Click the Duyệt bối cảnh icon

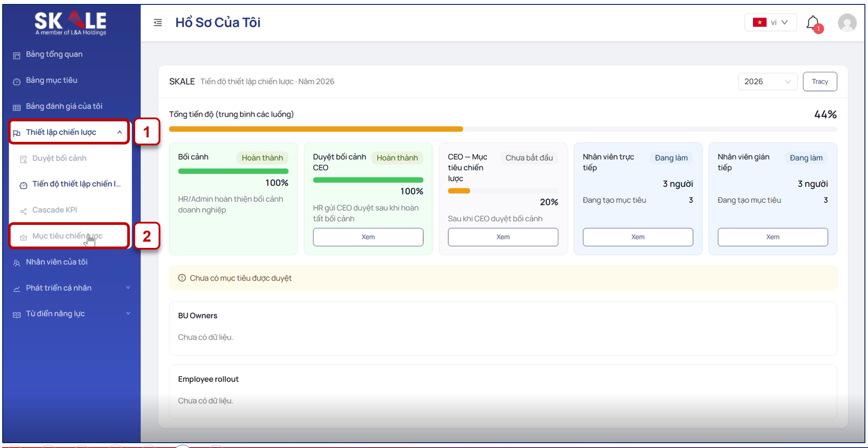click(23, 159)
